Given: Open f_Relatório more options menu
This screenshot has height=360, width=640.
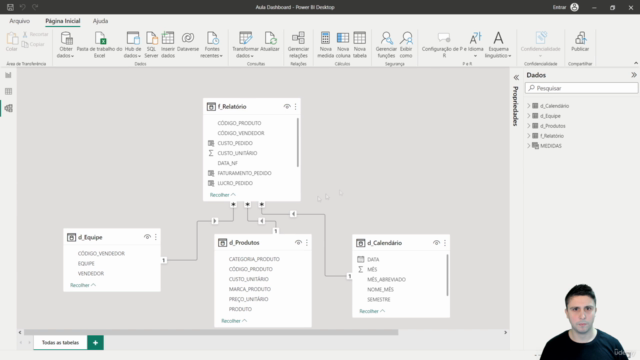Looking at the screenshot, I should (296, 107).
